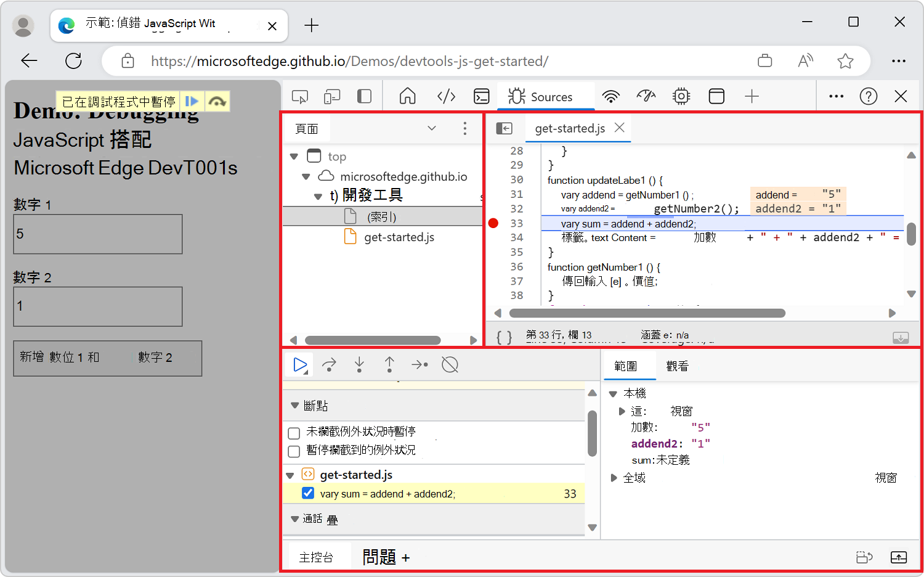
Task: Click inside the 數字 1 input field
Action: coord(97,234)
